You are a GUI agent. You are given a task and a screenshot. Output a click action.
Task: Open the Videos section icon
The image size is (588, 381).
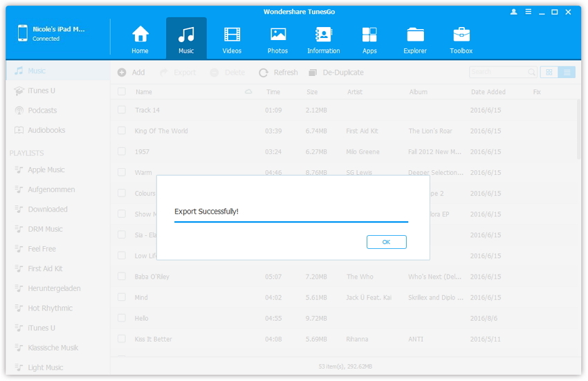[x=232, y=35]
